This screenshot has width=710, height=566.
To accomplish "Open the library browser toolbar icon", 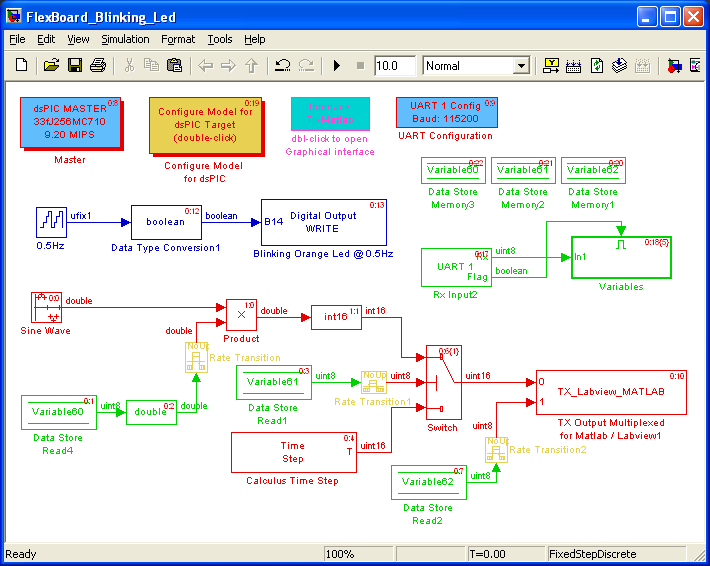I will coord(675,66).
